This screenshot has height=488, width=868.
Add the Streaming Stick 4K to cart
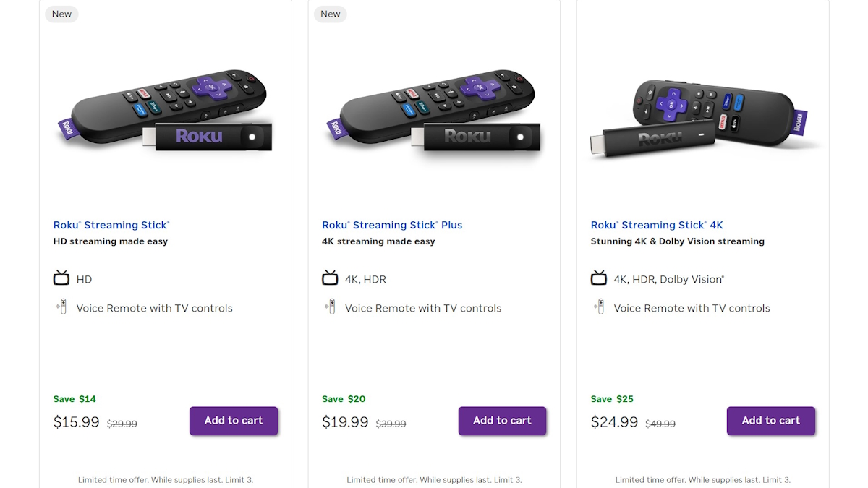[771, 421]
